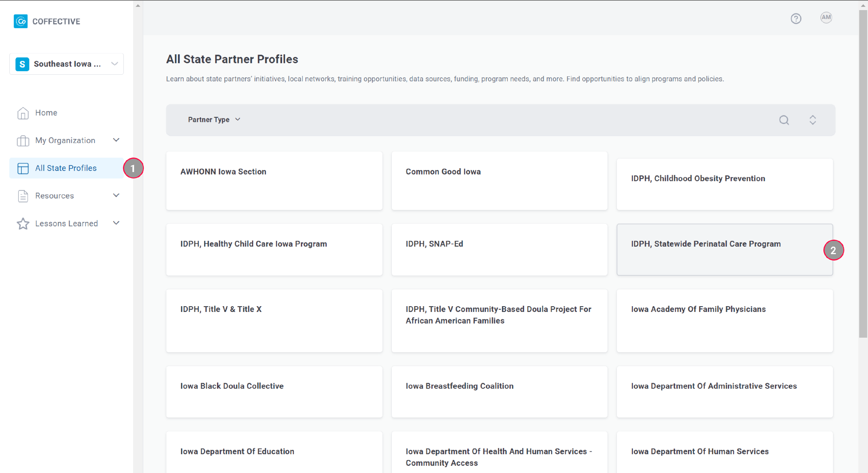Click the search magnifier icon in filter bar
The width and height of the screenshot is (868, 473).
(x=784, y=120)
